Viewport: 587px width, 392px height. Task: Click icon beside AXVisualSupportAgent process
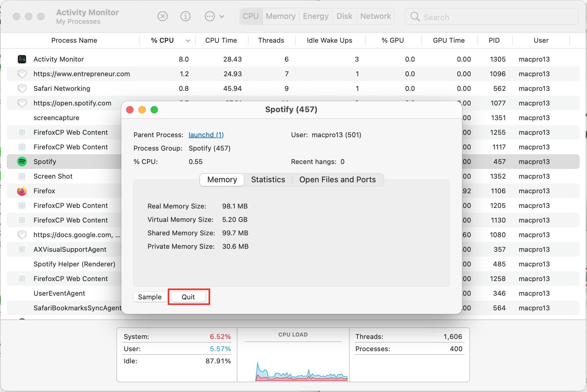22,249
